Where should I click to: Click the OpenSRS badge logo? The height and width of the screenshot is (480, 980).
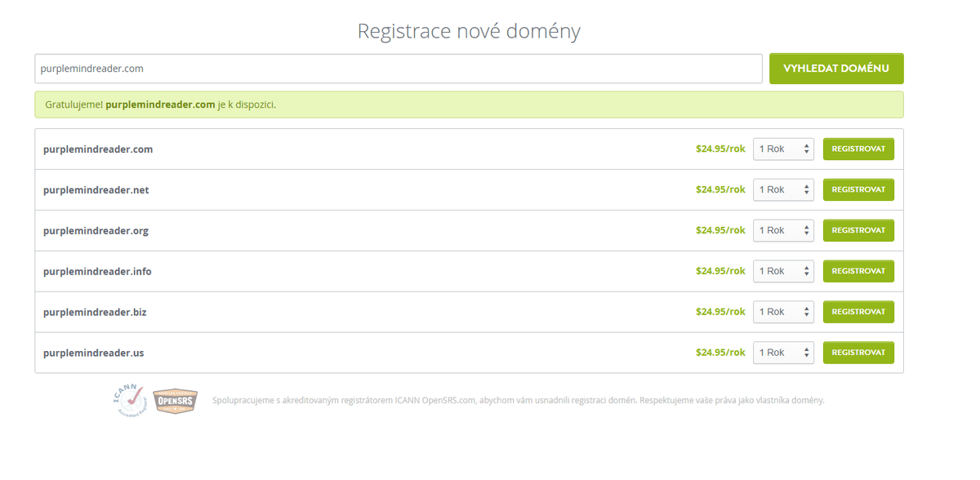(x=174, y=401)
